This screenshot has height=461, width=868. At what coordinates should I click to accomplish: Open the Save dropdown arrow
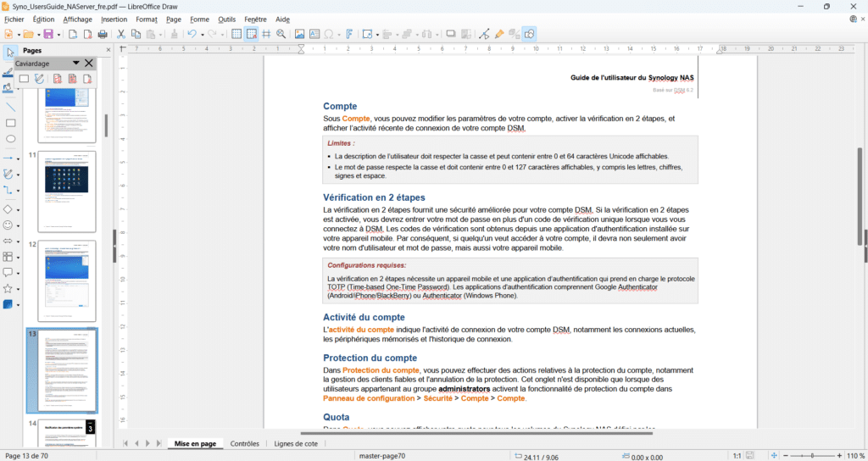click(58, 34)
